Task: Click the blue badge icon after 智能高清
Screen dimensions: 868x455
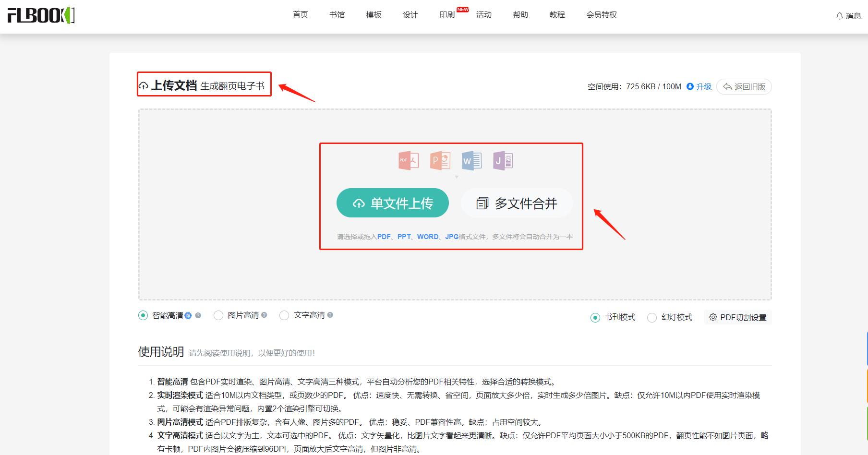Action: pyautogui.click(x=188, y=315)
